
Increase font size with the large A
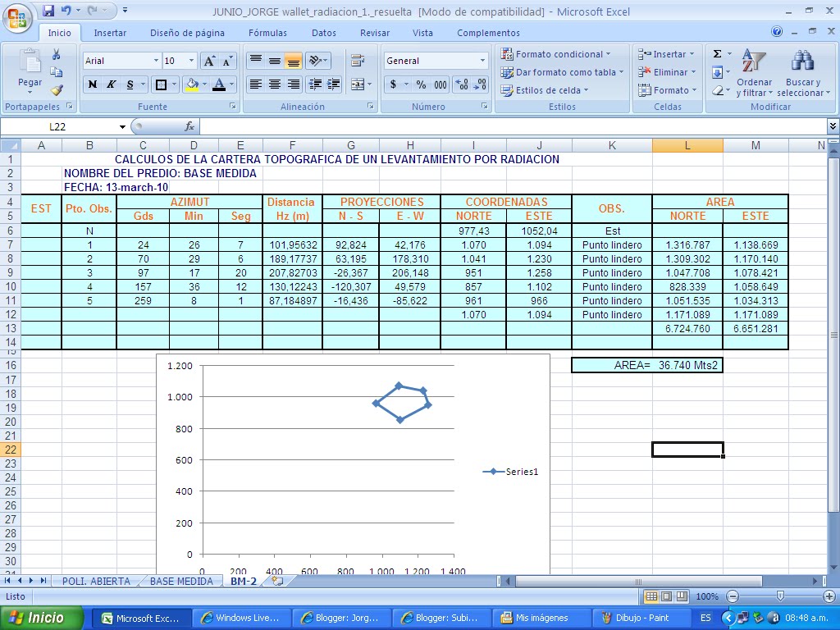pos(209,61)
